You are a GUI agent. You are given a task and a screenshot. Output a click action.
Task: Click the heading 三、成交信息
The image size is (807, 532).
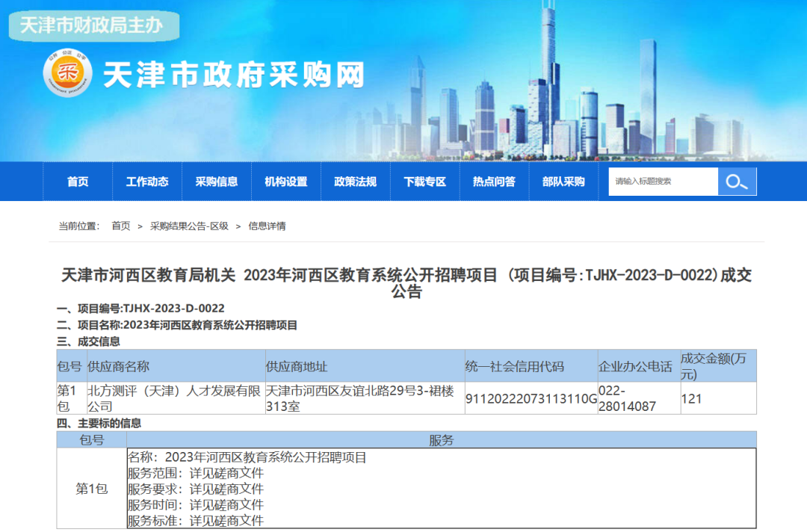[x=88, y=341]
